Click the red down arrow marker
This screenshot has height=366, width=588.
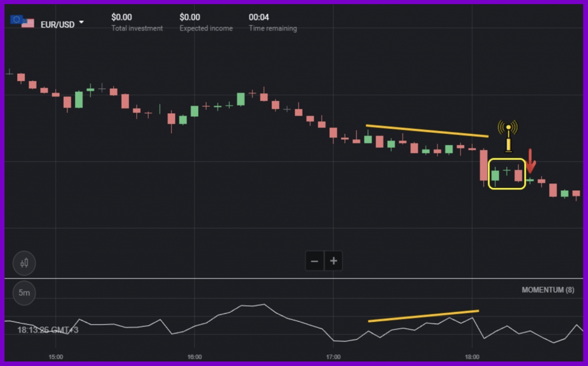(531, 161)
